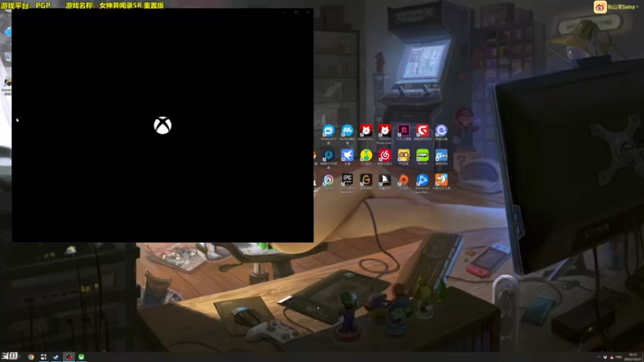Open the YY raccoon desktop shortcut
Viewport: 644px width, 362px height.
click(x=404, y=155)
